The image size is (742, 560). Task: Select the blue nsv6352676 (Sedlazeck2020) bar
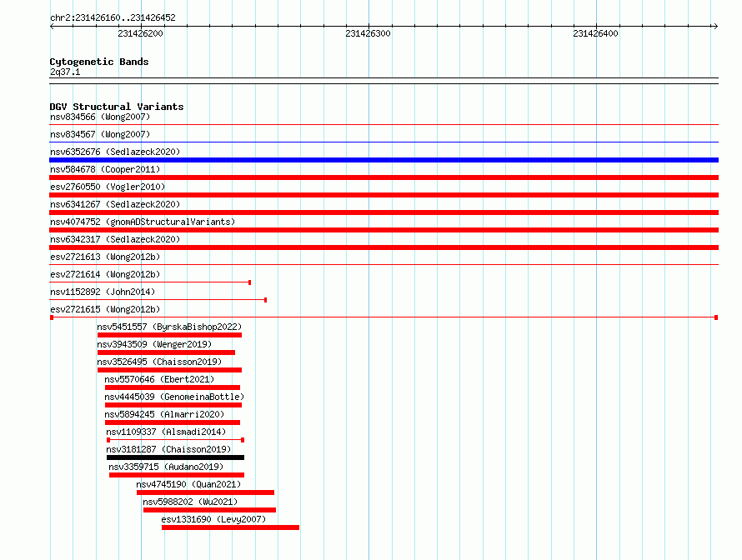(x=384, y=160)
